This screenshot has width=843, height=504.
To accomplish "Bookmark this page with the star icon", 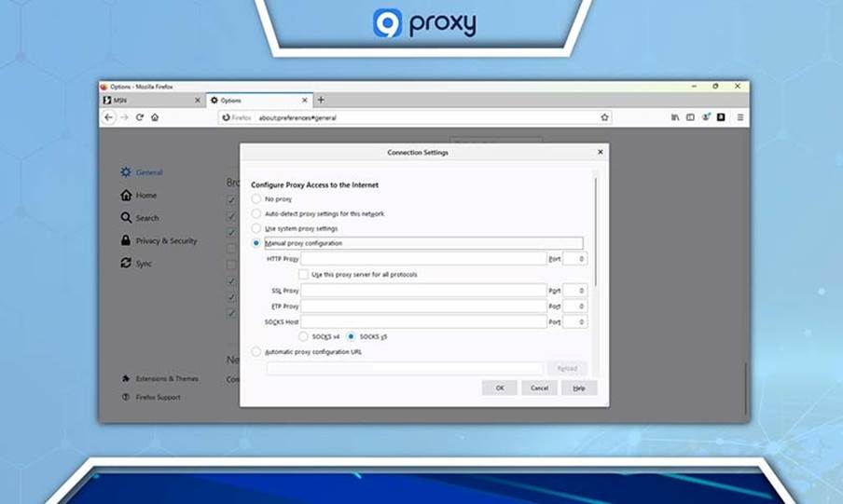I will 604,117.
